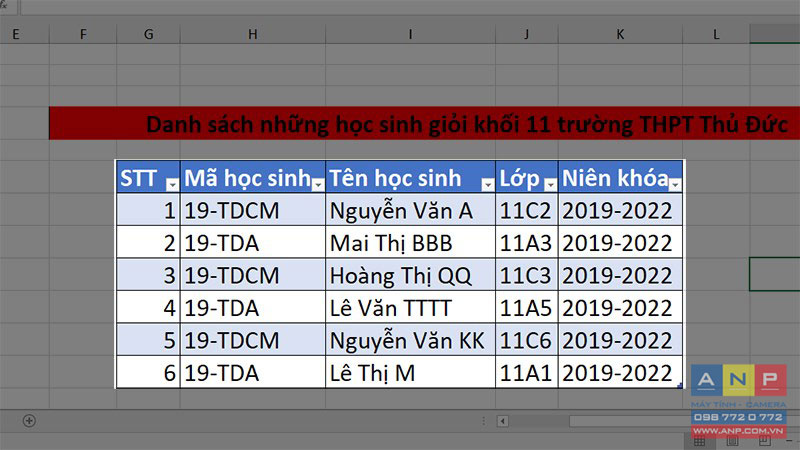The width and height of the screenshot is (800, 450).
Task: Select cell Mai Thị BBB
Action: point(410,242)
